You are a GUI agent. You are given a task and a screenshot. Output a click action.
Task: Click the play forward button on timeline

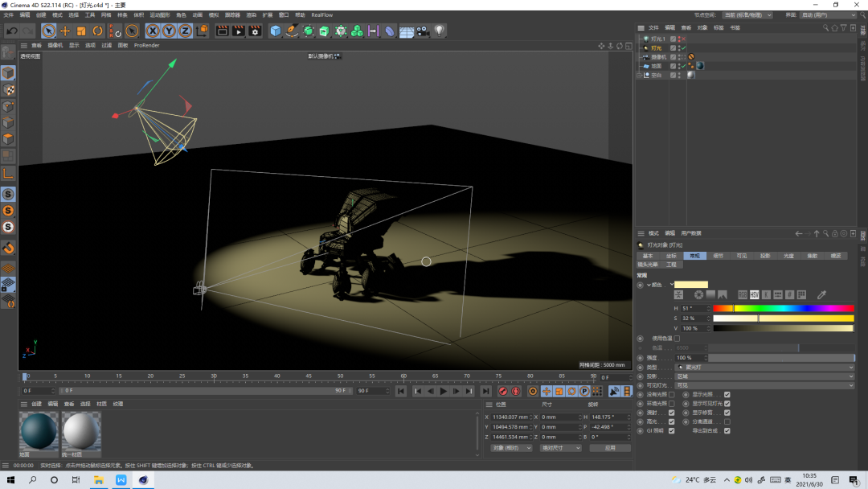tap(444, 392)
